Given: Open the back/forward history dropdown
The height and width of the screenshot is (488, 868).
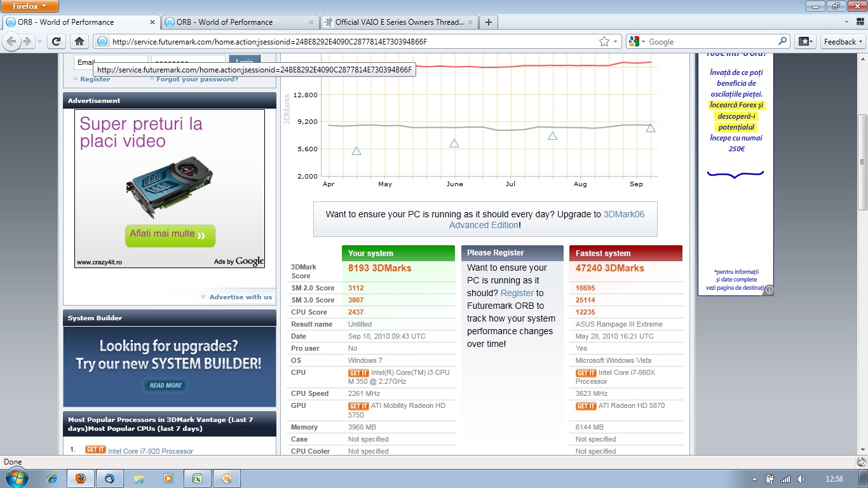Looking at the screenshot, I should pyautogui.click(x=39, y=41).
